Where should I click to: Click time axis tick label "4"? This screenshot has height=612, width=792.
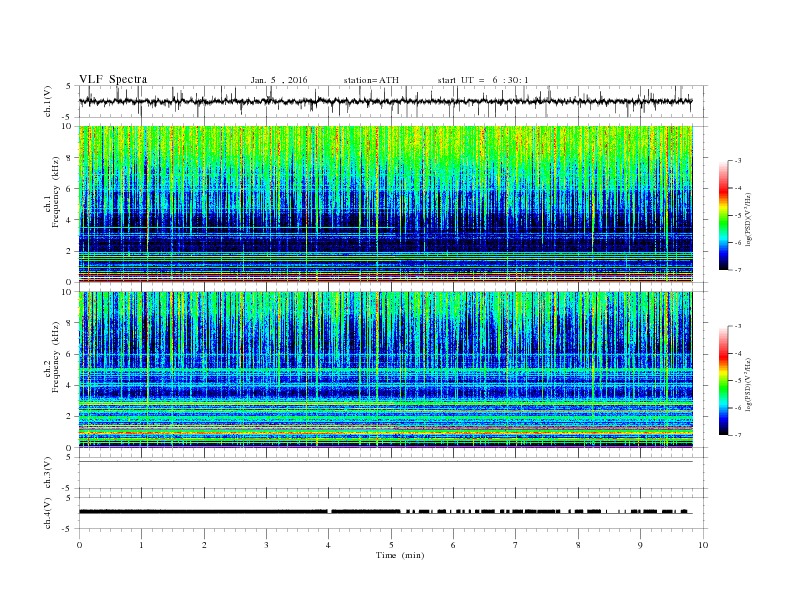pos(329,545)
